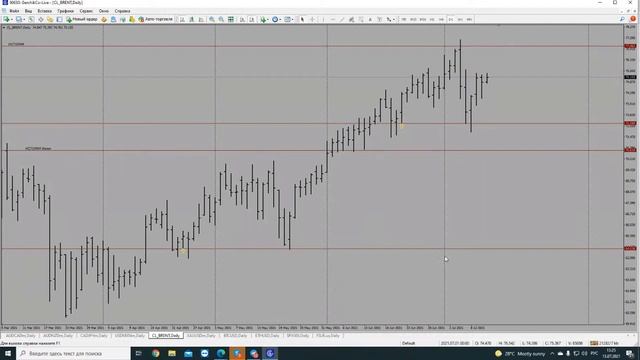
Task: Expand the Profiles dropdown arrow
Action: [24, 19]
